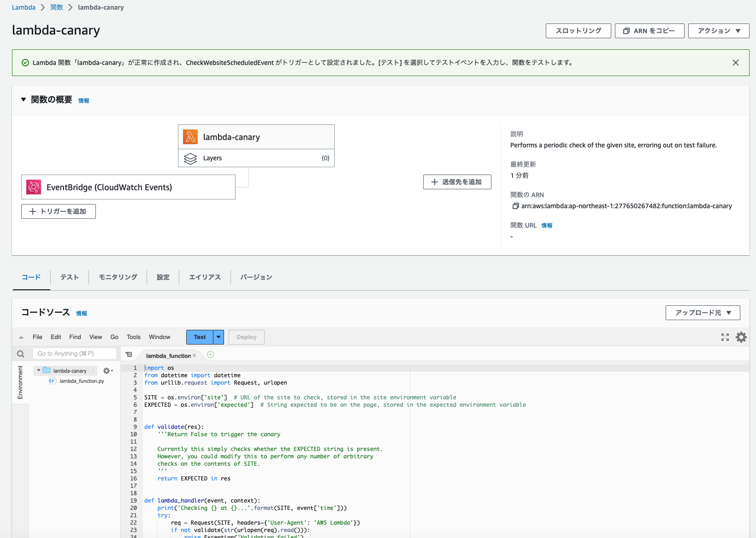Screen dimensions: 756x538
Task: Open the Window menu
Action: [159, 337]
